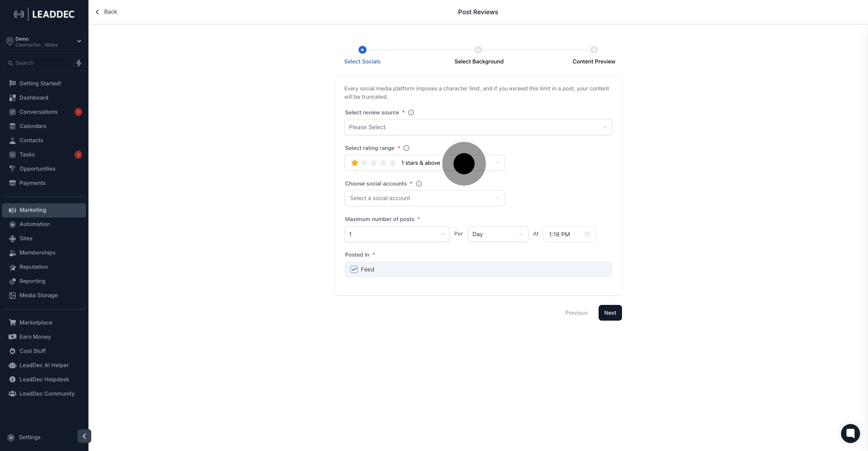Click the Automation play icon
The image size is (868, 451).
[x=12, y=224]
